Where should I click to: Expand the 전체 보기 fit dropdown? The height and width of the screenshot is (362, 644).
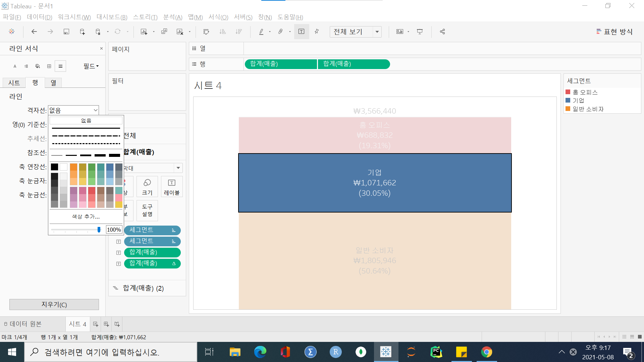[x=377, y=32]
